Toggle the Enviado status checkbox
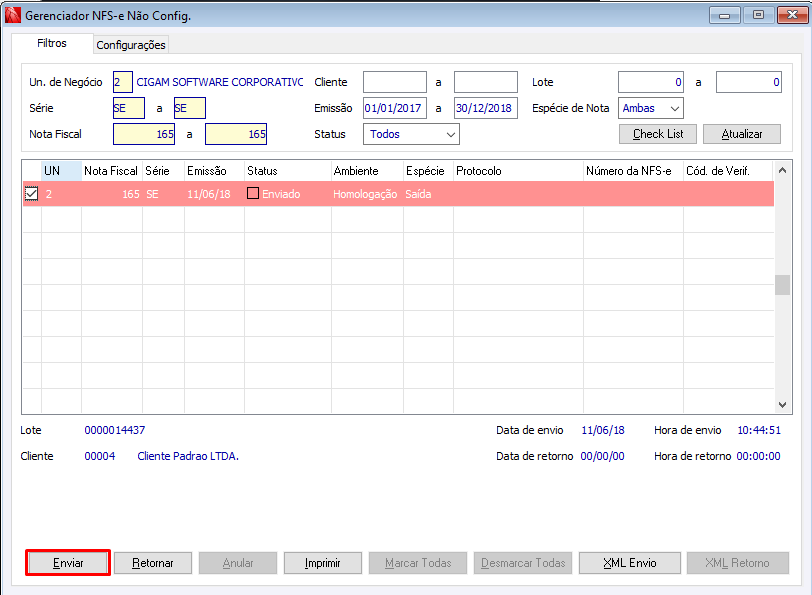This screenshot has height=595, width=812. tap(253, 193)
